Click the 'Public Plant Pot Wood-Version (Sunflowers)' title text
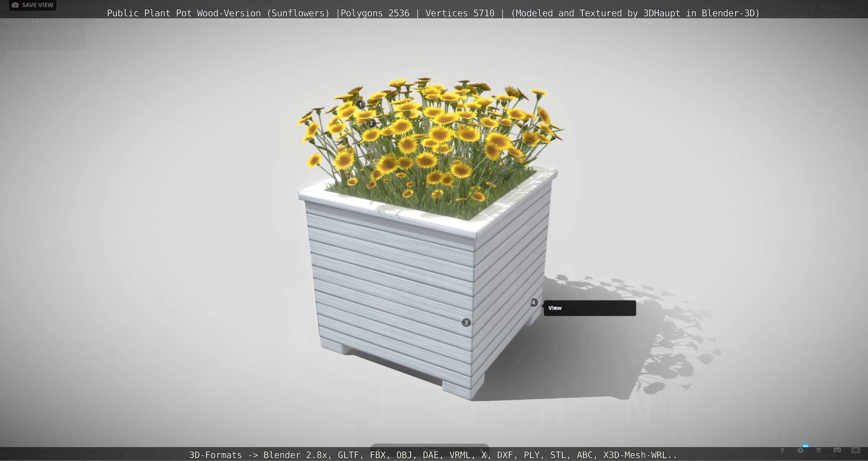The height and width of the screenshot is (461, 868). [x=218, y=13]
